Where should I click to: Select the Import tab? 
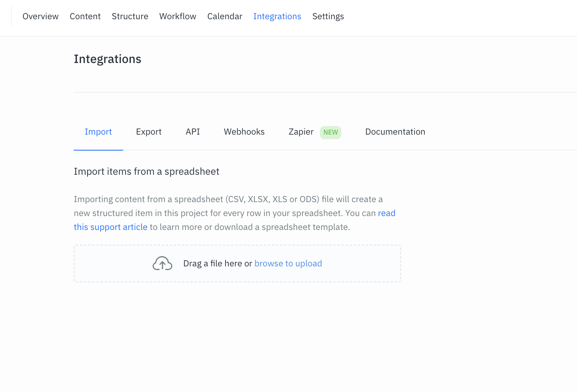pos(98,132)
